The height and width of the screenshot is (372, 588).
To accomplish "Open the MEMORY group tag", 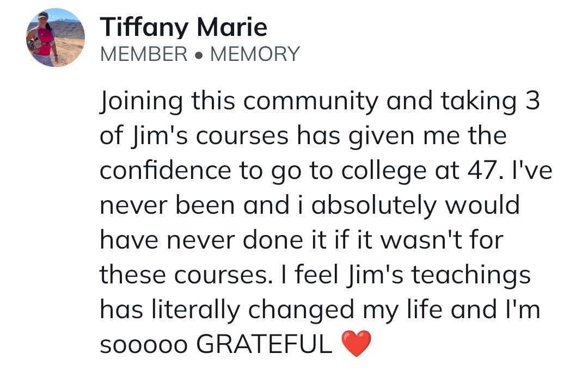I will [x=255, y=54].
